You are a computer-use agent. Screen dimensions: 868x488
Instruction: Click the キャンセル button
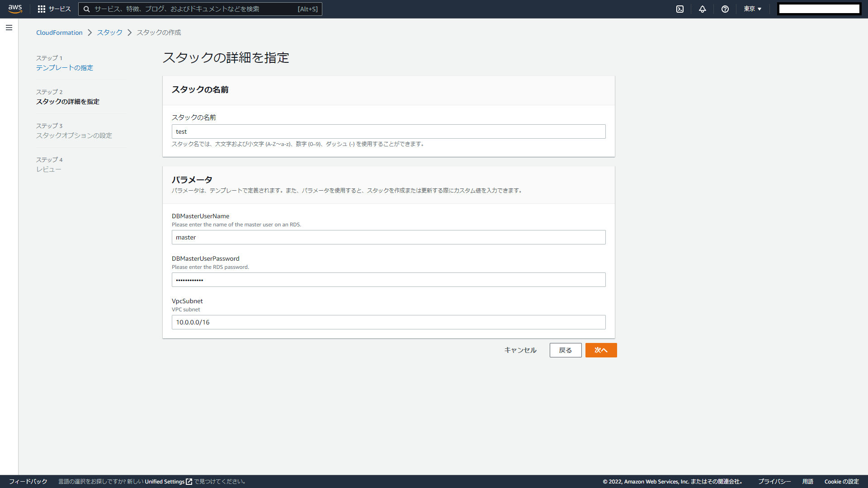coord(520,350)
